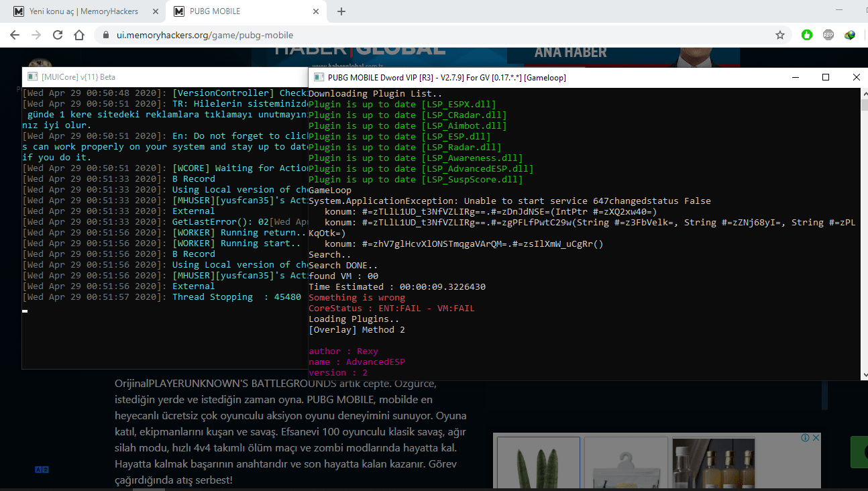This screenshot has width=868, height=491.
Task: Close the ad with the blue X
Action: (816, 437)
